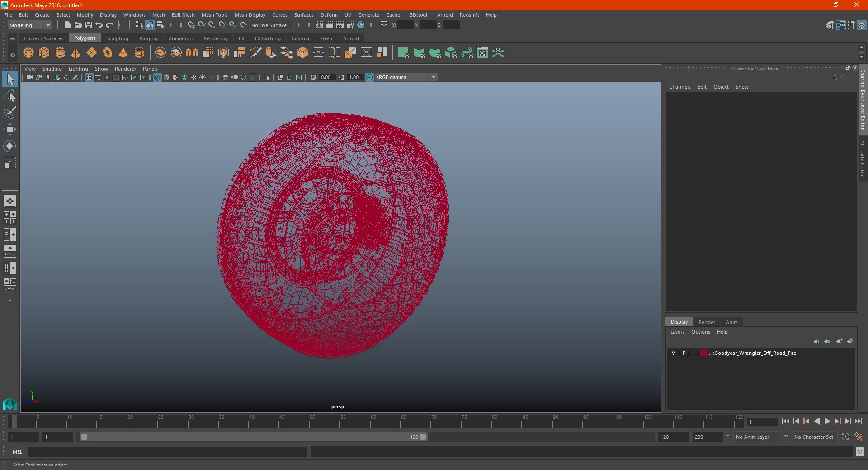868x470 pixels.
Task: Toggle the viewport grid display
Action: [x=89, y=77]
